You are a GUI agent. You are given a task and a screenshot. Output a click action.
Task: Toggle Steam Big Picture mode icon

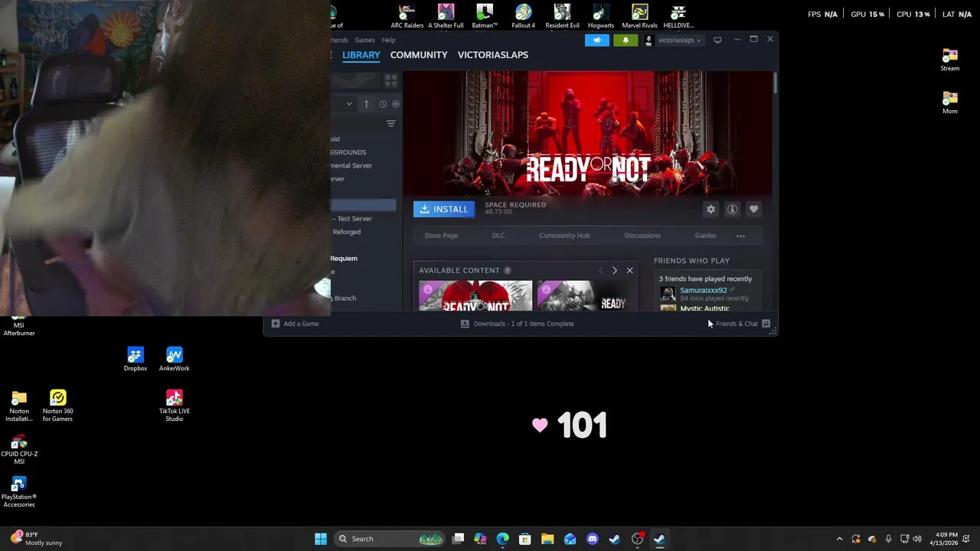point(717,40)
